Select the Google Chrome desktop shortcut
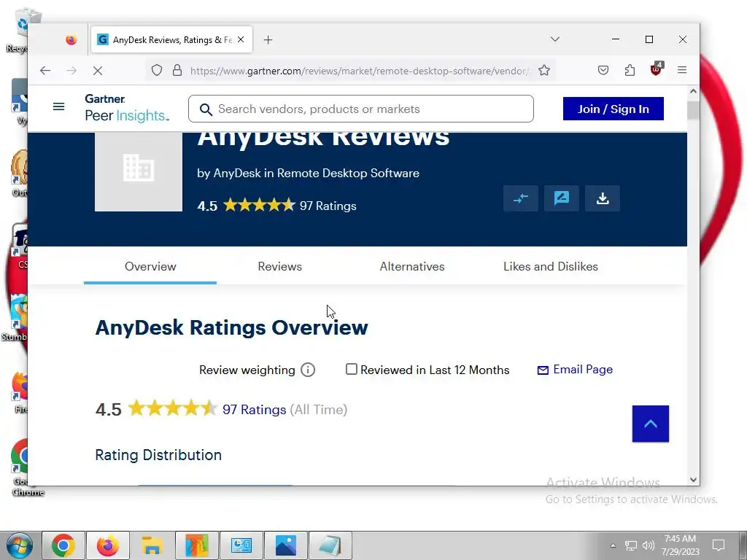The height and width of the screenshot is (560, 747). [x=21, y=467]
